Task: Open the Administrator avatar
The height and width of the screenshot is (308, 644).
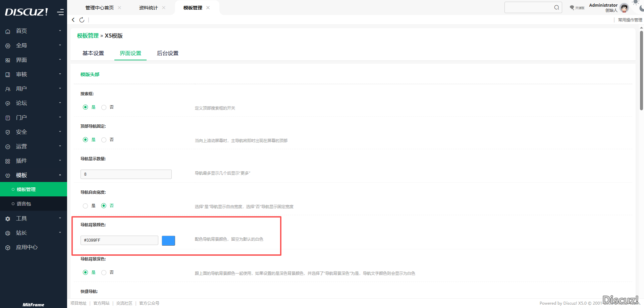Action: [x=624, y=8]
